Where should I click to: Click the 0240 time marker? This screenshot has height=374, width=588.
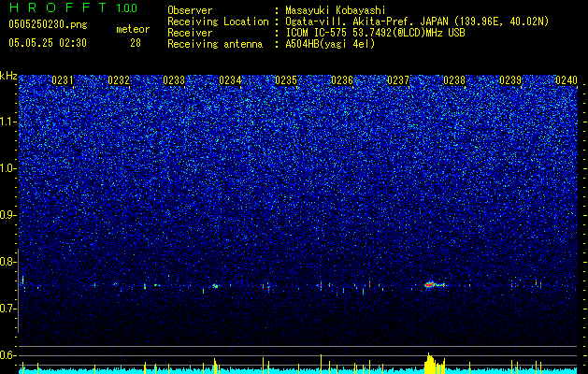pos(566,80)
